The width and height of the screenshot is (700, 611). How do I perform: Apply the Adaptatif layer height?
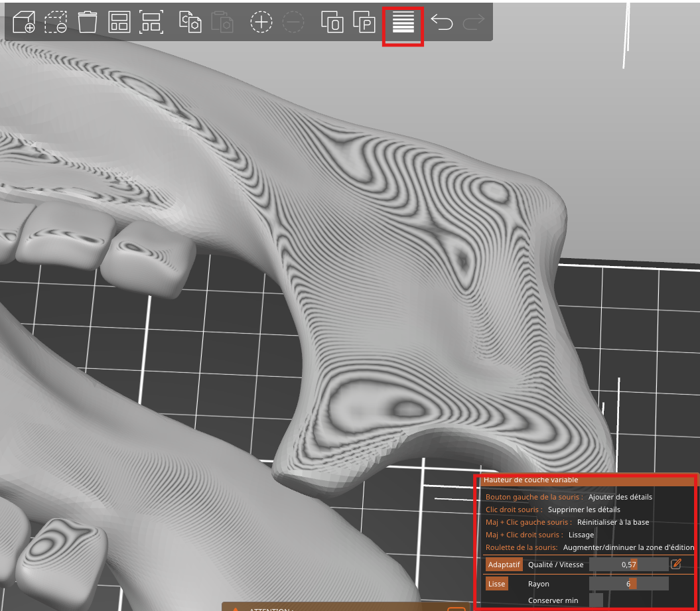504,565
